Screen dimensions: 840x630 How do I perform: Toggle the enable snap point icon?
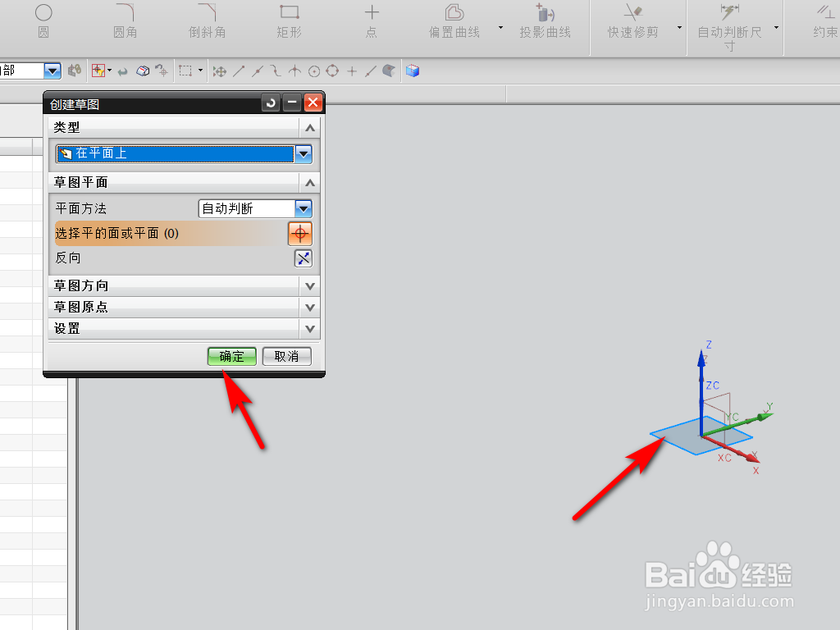(x=220, y=71)
